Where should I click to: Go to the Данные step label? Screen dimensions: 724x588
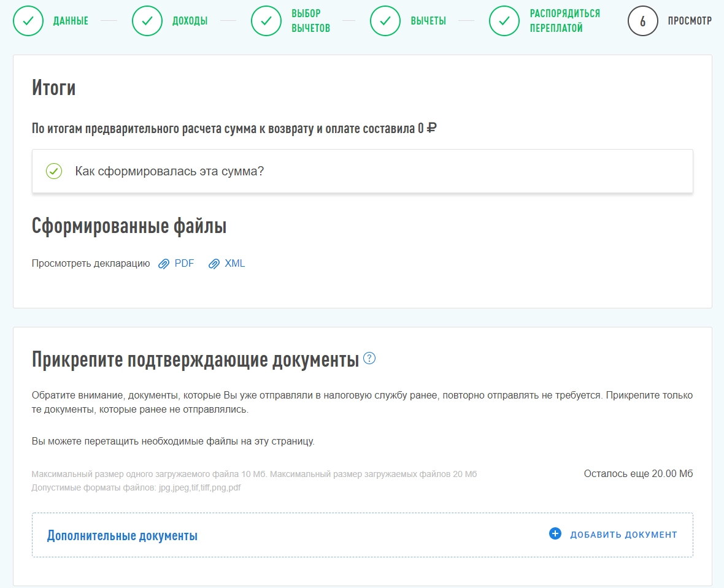71,21
